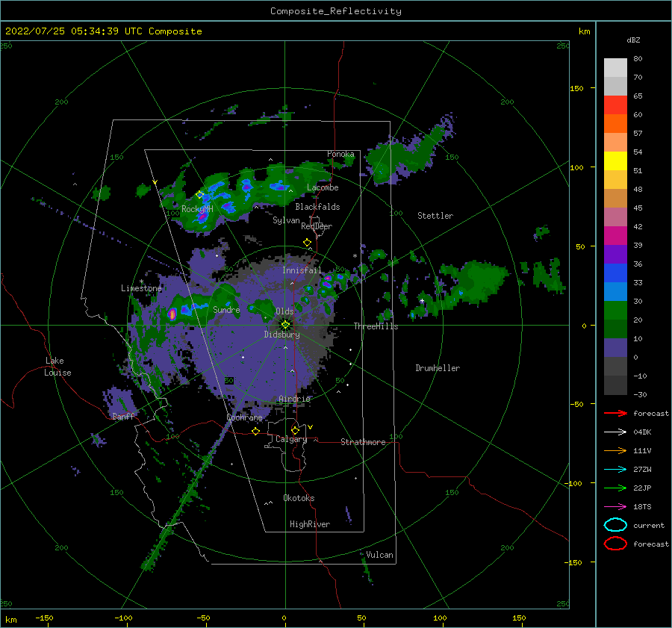Select the magenta 42–39 dBZ color swatch
The image size is (672, 628).
click(615, 236)
